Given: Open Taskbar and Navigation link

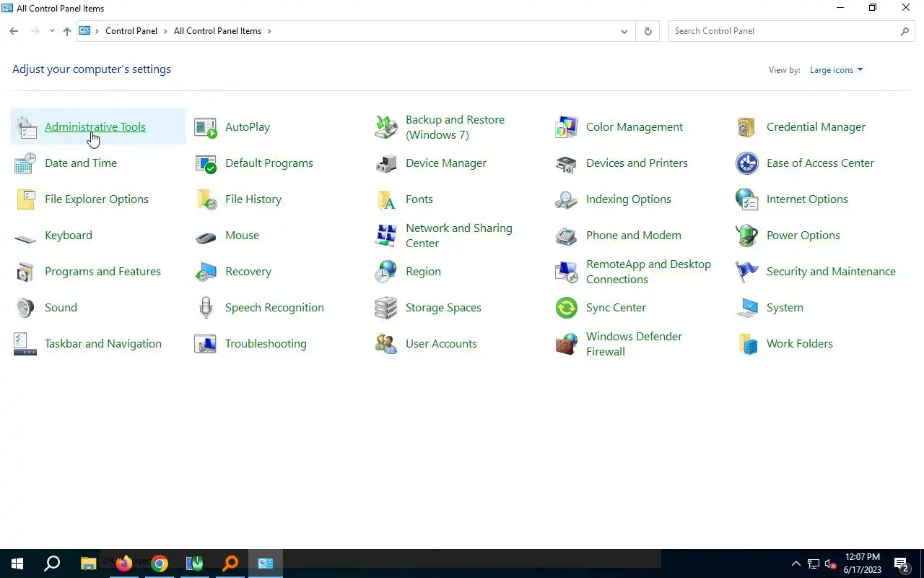Looking at the screenshot, I should coord(103,344).
